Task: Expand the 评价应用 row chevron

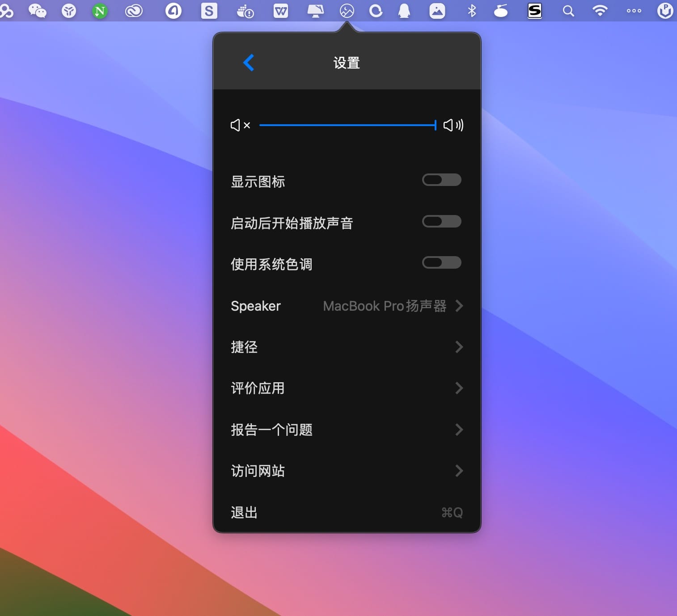Action: [459, 388]
